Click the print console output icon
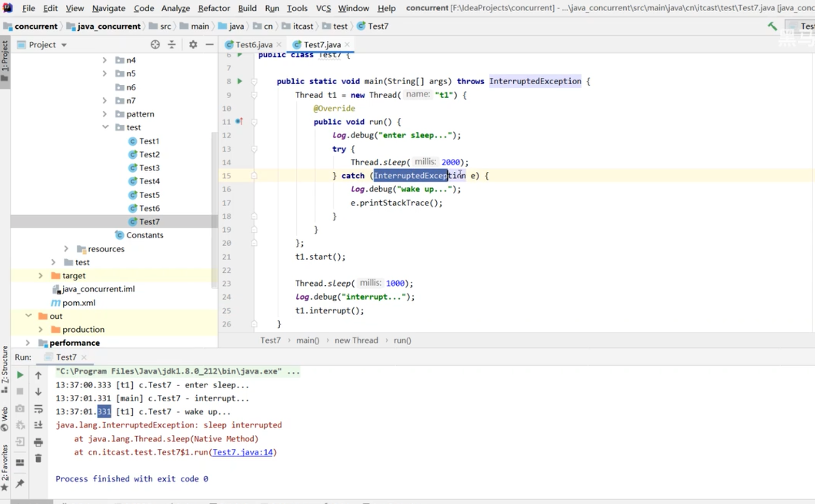This screenshot has height=504, width=815. click(x=39, y=442)
